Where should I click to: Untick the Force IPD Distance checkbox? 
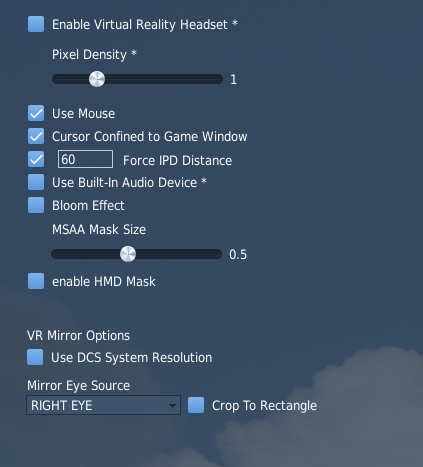pos(36,159)
